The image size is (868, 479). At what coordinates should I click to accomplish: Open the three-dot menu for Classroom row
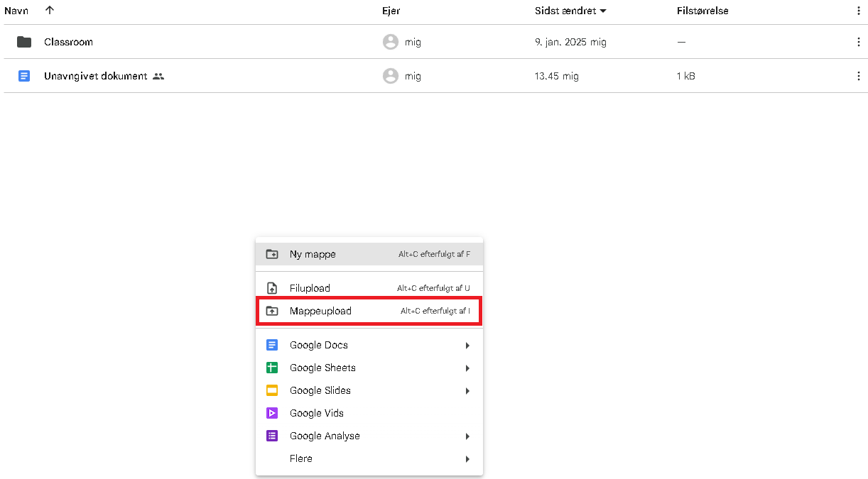coord(858,42)
